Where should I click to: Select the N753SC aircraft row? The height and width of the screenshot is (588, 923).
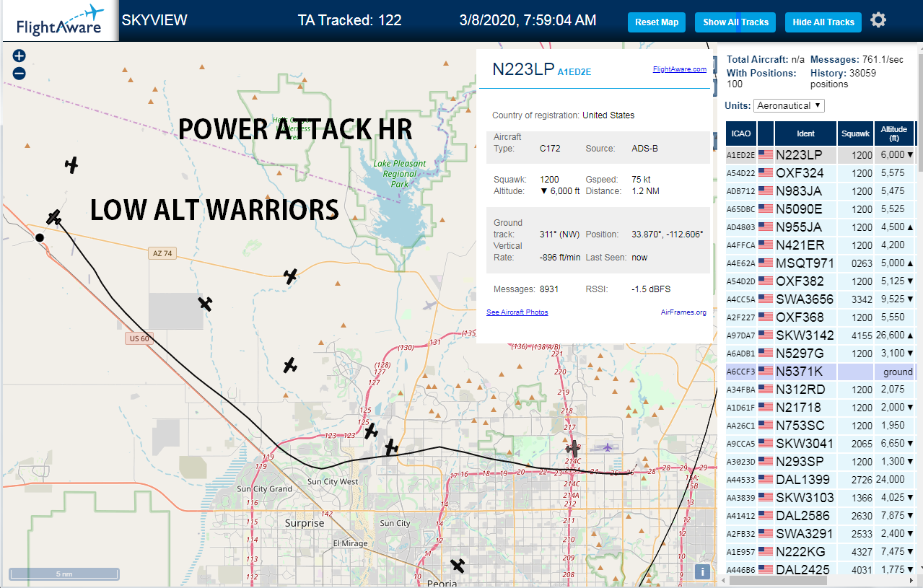pyautogui.click(x=821, y=426)
